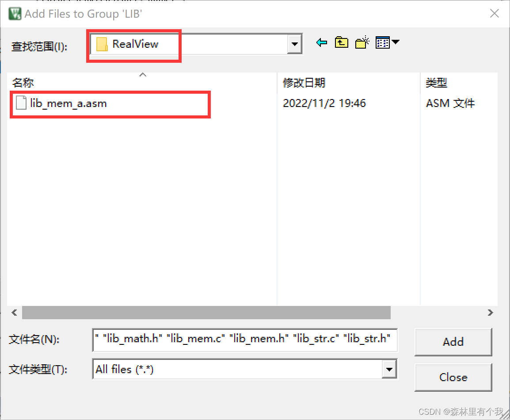Click the RealView folder name text
Image resolution: width=510 pixels, height=420 pixels.
pyautogui.click(x=135, y=44)
